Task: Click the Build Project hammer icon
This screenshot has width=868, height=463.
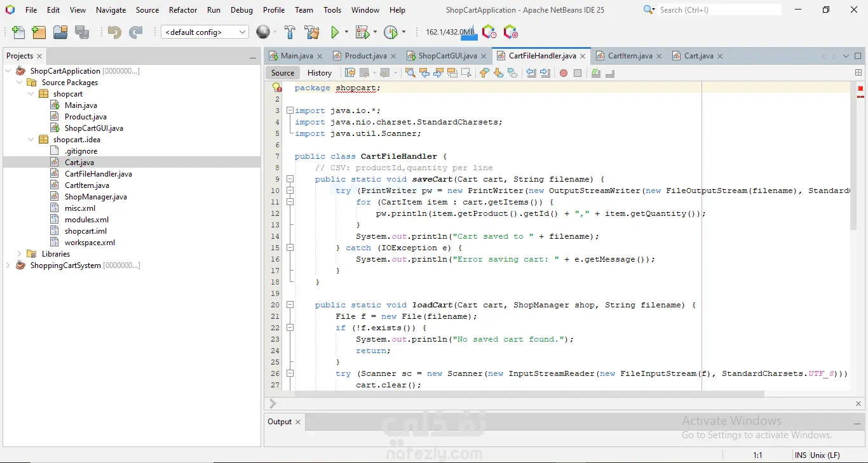Action: pos(290,32)
